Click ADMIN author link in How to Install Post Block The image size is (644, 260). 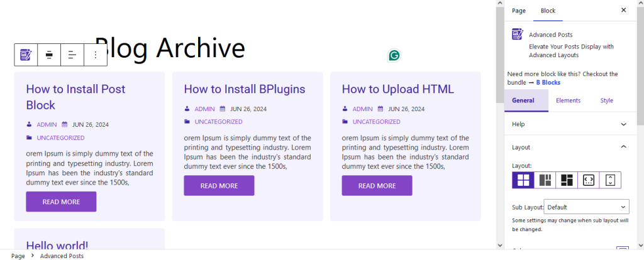47,125
